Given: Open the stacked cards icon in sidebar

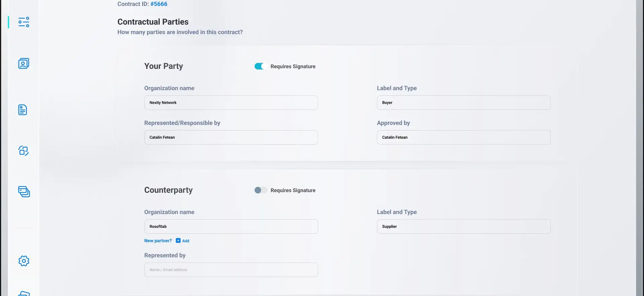Looking at the screenshot, I should coord(24,192).
